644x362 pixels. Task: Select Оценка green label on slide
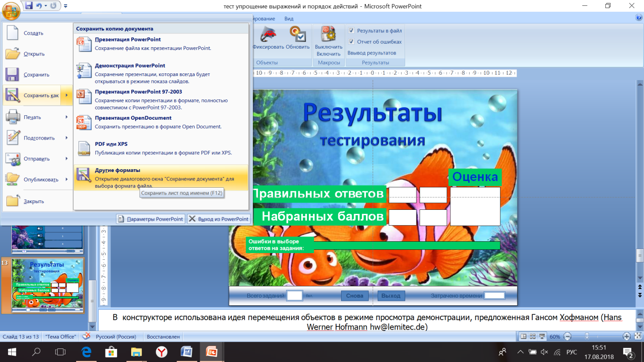475,177
